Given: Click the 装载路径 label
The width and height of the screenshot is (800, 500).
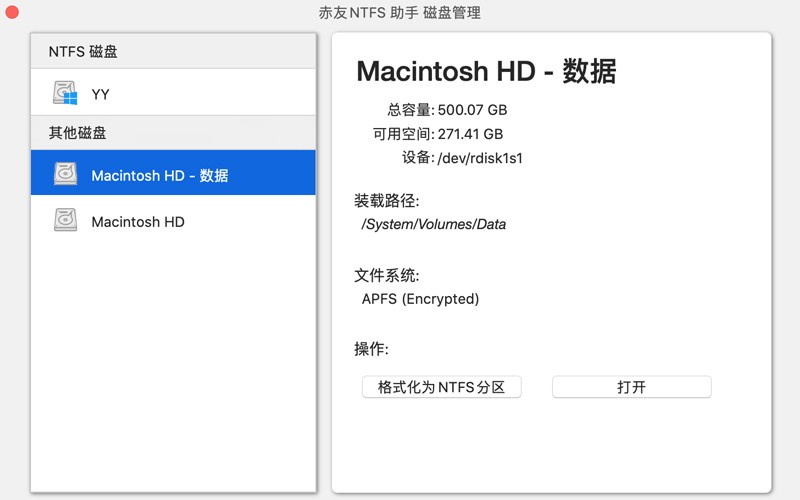Looking at the screenshot, I should (x=387, y=201).
